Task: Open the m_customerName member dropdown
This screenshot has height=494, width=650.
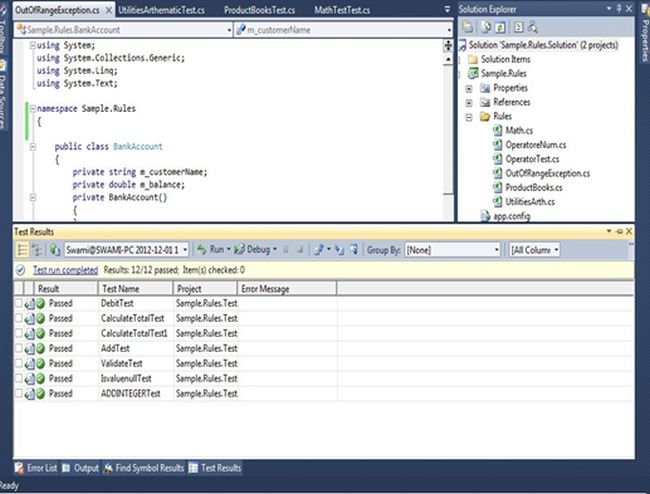Action: tap(448, 31)
